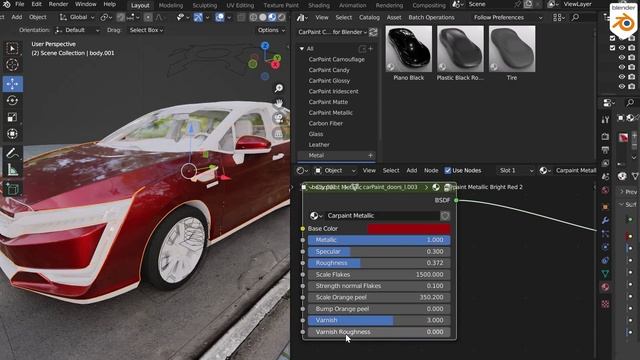640x360 pixels.
Task: Click the camera view icon in viewport
Action: coord(279,118)
